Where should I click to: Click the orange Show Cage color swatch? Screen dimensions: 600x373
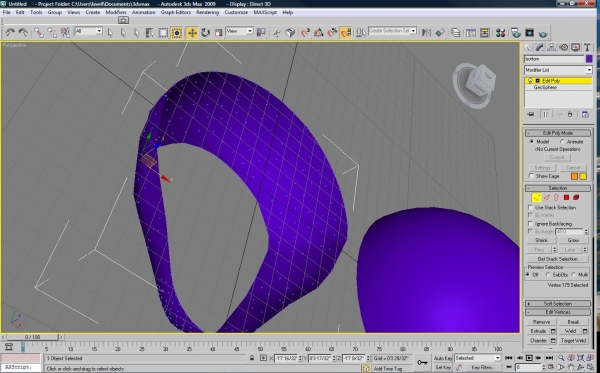(x=574, y=176)
